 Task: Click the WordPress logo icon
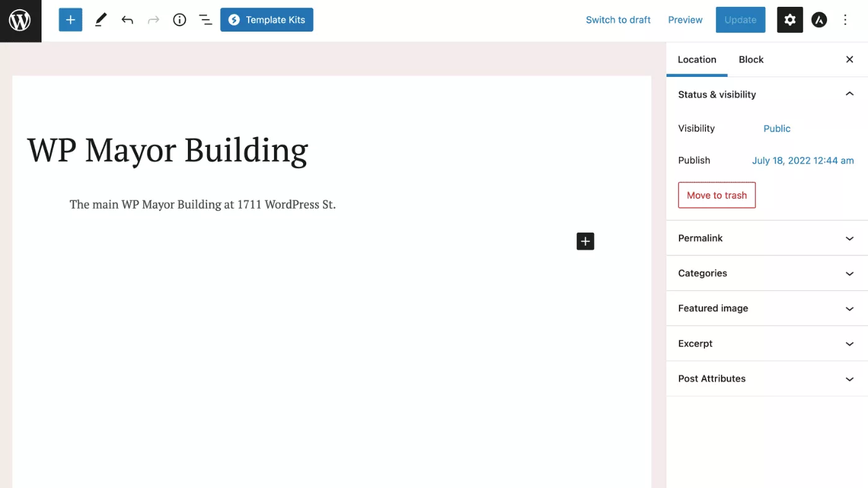point(20,20)
